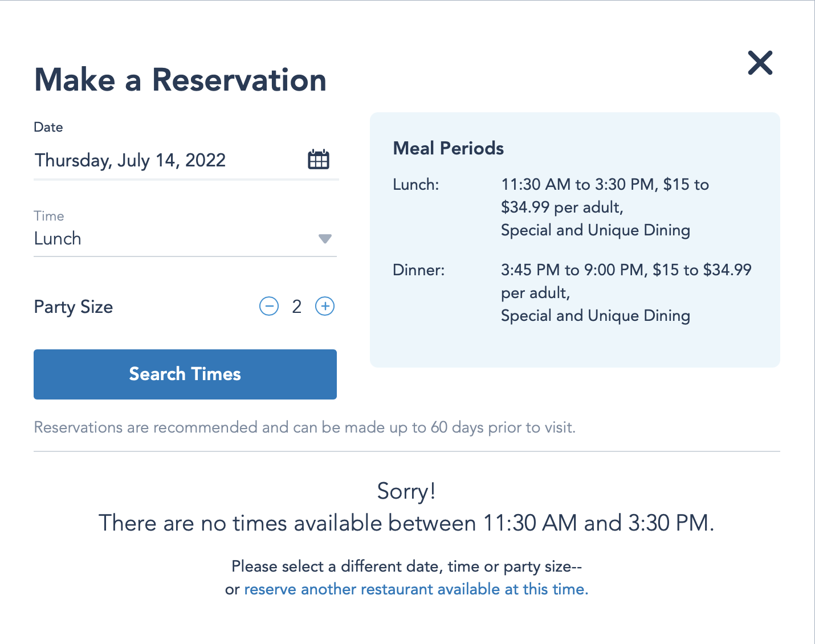This screenshot has height=644, width=815.
Task: Click the Make a Reservation heading
Action: [x=180, y=80]
